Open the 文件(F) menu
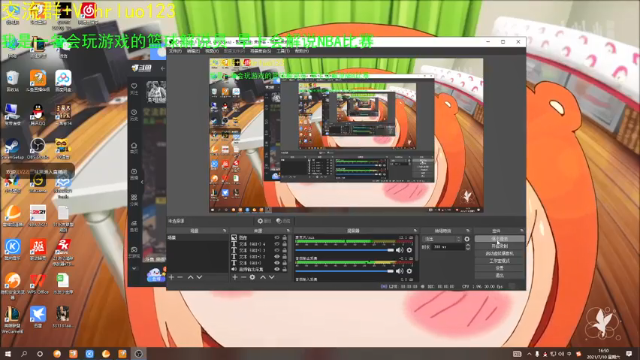This screenshot has width=640, height=360. point(175,51)
